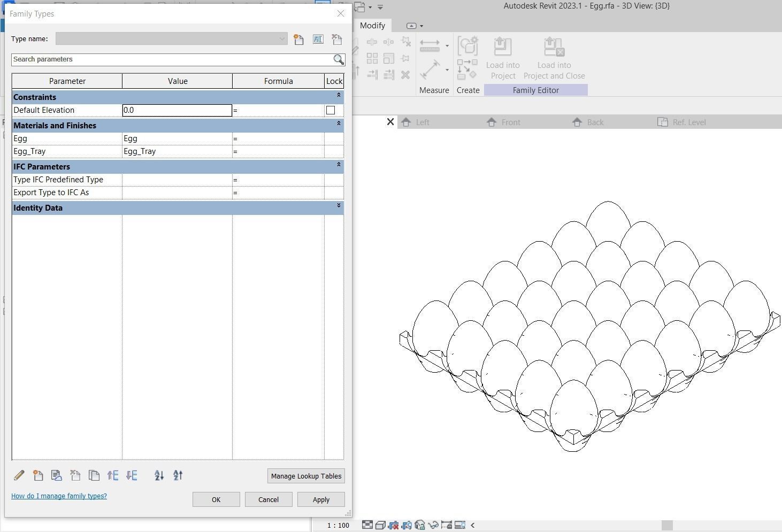Open Customize Quick Access Toolbar dropdown
782x532 pixels.
[x=380, y=7]
